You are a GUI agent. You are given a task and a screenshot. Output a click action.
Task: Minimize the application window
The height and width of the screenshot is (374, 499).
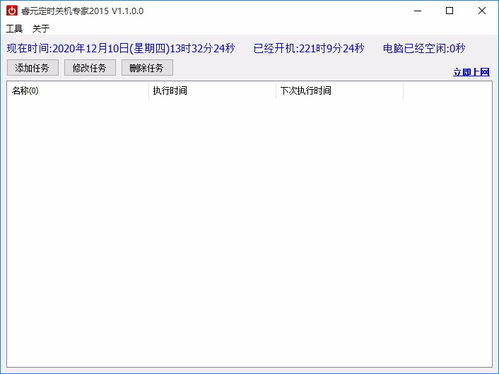(418, 11)
